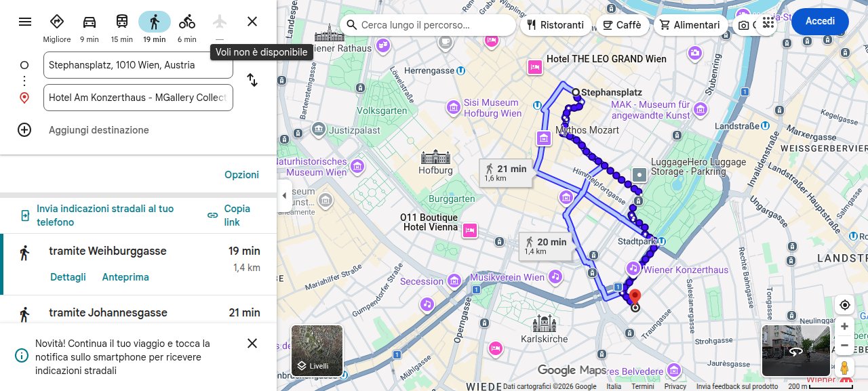This screenshot has width=868, height=391.
Task: Open Justizpalast marker icon
Action: 318,129
